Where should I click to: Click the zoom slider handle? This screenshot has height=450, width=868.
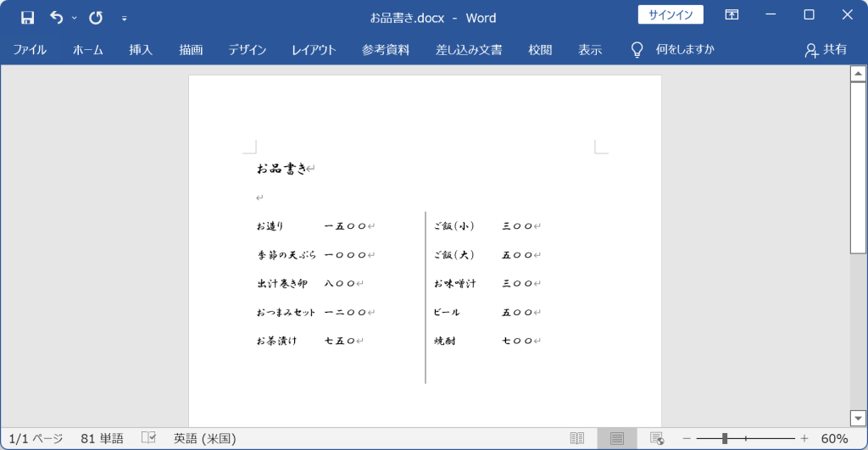pyautogui.click(x=725, y=438)
